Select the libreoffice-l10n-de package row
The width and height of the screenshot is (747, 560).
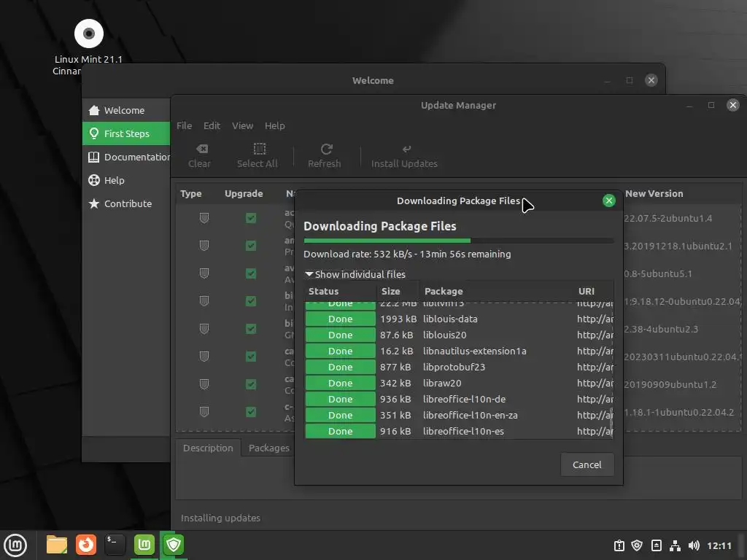pyautogui.click(x=459, y=400)
